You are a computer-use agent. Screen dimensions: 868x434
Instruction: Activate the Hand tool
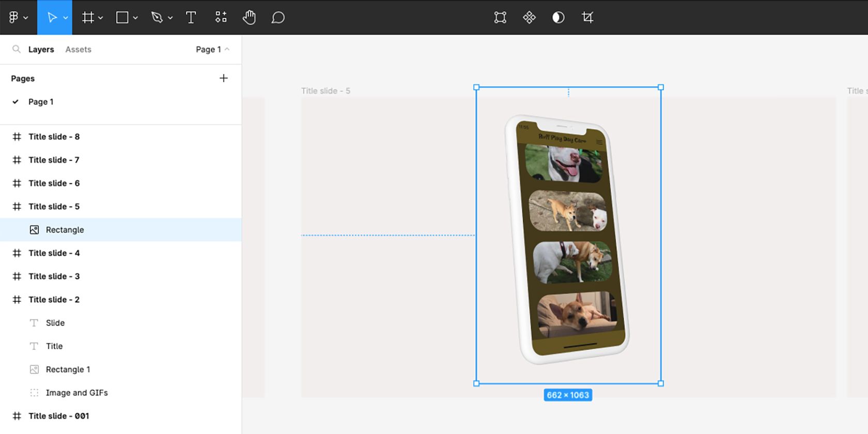coord(249,18)
